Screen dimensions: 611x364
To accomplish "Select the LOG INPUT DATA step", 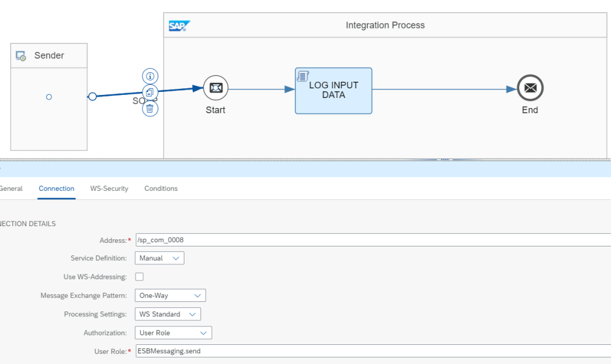I will tap(334, 91).
